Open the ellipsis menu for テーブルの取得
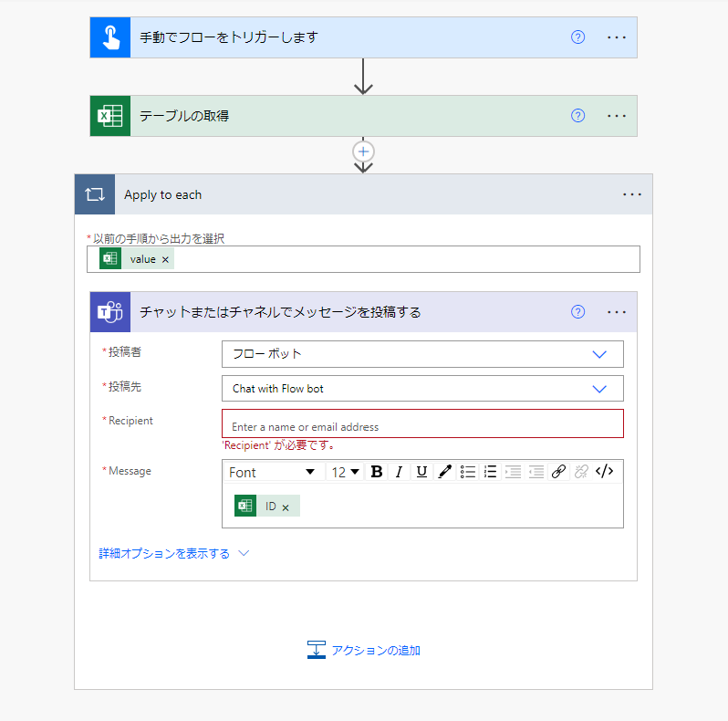This screenshot has width=728, height=721. tap(617, 116)
